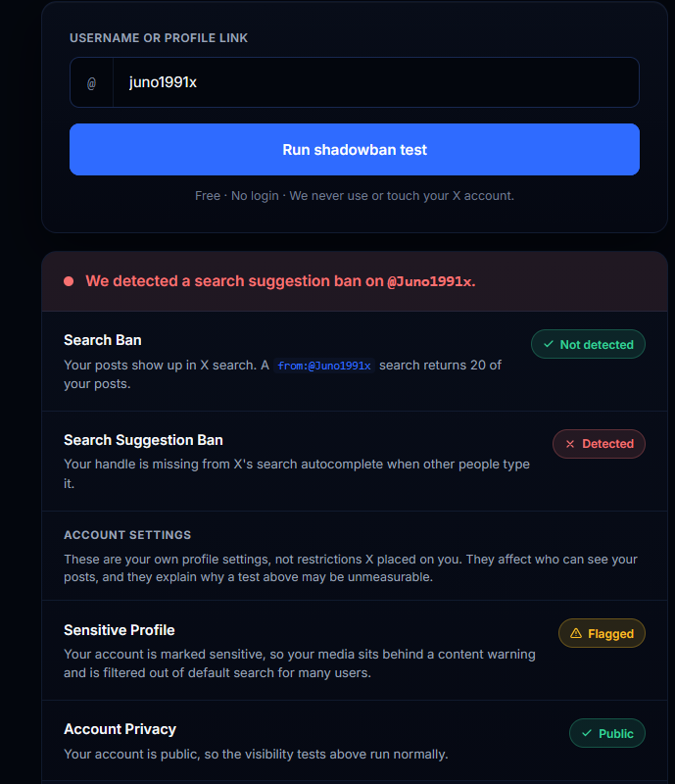Click the Sensitive Profile heading
This screenshot has width=675, height=784.
(119, 630)
